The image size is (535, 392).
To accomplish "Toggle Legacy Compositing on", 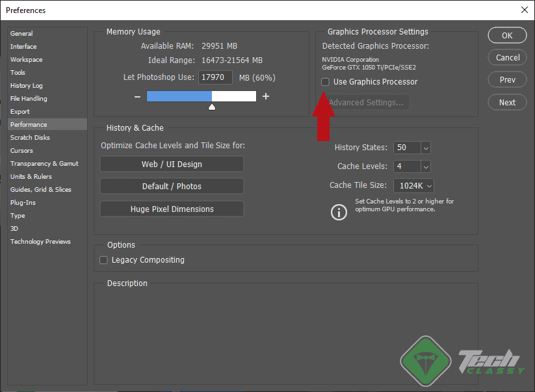I will click(x=103, y=259).
